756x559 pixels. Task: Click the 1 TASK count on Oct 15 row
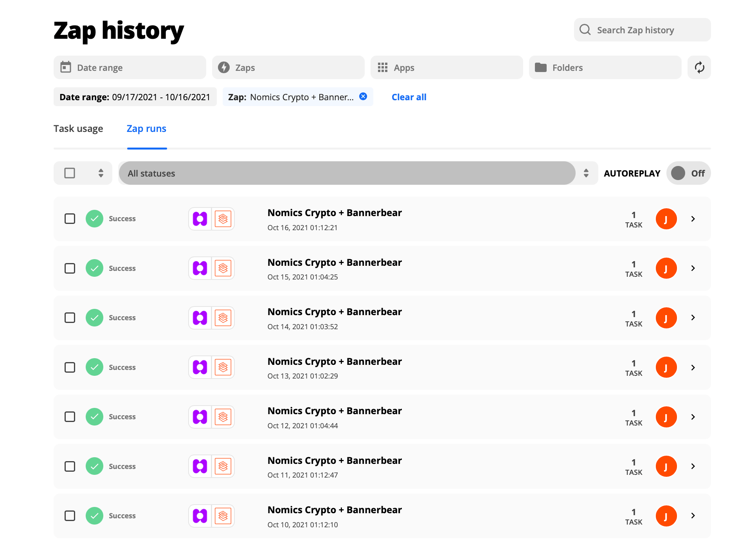(634, 269)
